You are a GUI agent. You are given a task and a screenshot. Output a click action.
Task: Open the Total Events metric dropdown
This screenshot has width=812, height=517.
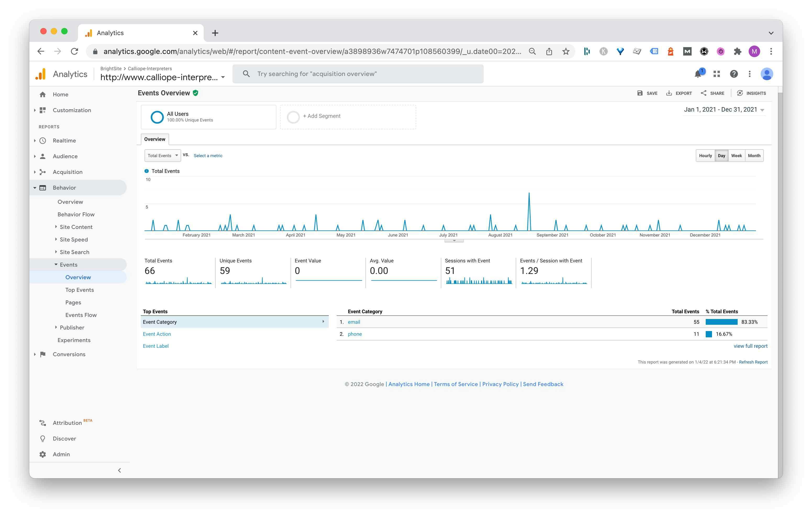click(163, 156)
